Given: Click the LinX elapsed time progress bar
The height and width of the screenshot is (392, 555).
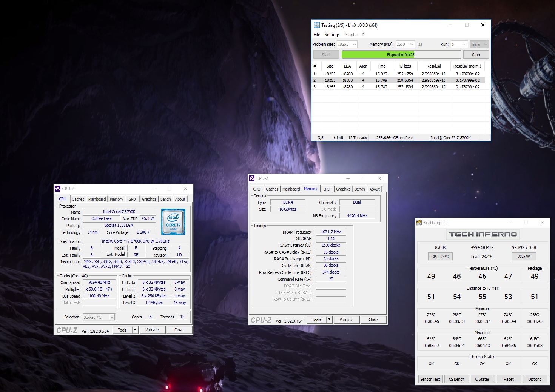Looking at the screenshot, I should coord(401,55).
